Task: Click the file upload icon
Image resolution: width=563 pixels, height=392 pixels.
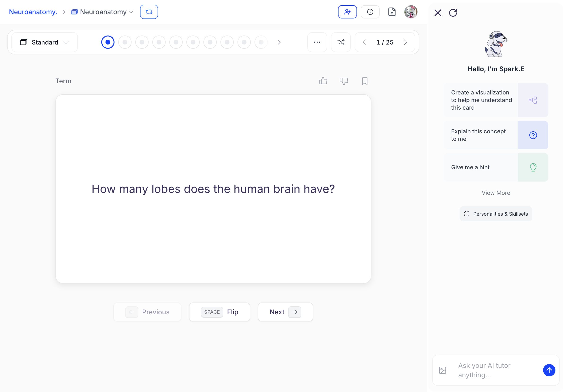Action: [392, 12]
